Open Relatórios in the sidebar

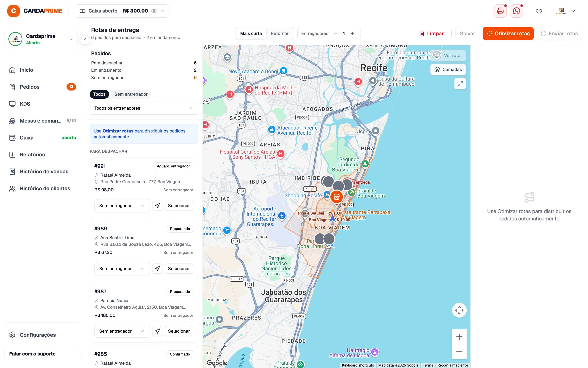point(42,155)
